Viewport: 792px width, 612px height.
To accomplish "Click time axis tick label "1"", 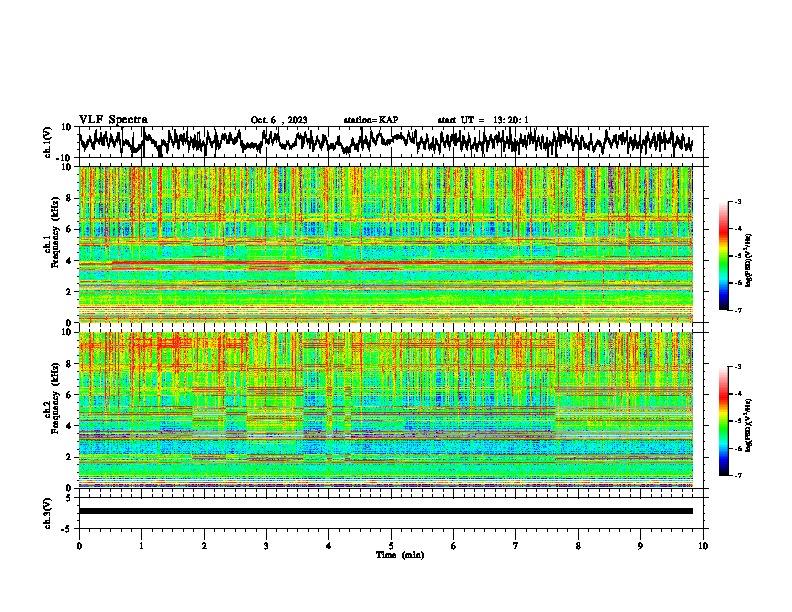I will [x=141, y=546].
